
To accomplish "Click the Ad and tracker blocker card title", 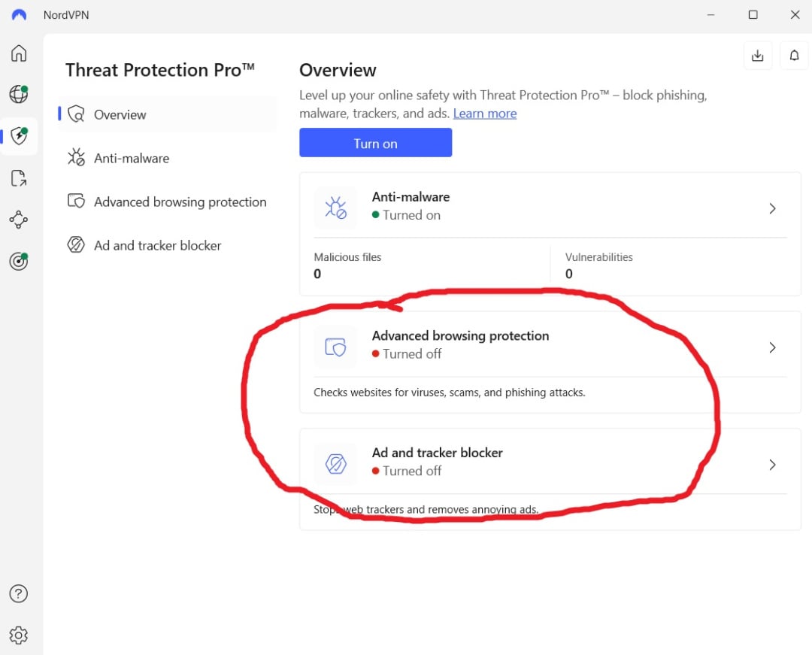I will coord(437,453).
